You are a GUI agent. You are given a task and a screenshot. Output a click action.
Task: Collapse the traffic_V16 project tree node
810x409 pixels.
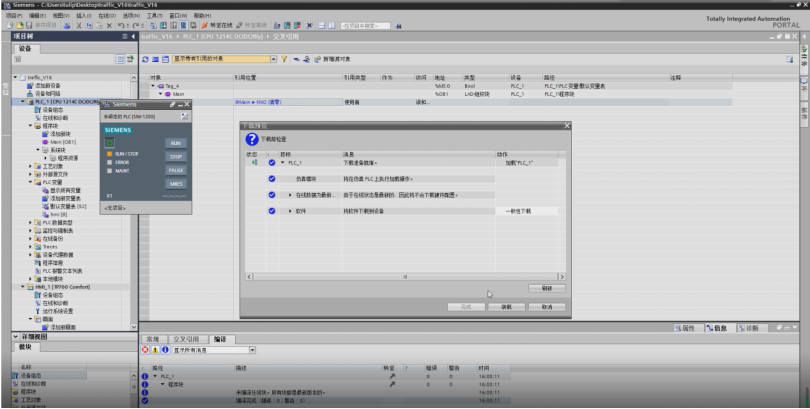(15, 77)
